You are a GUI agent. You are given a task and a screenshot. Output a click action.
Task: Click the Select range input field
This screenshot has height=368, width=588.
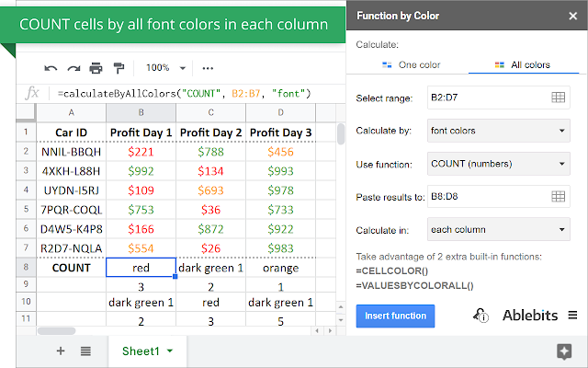tap(484, 98)
